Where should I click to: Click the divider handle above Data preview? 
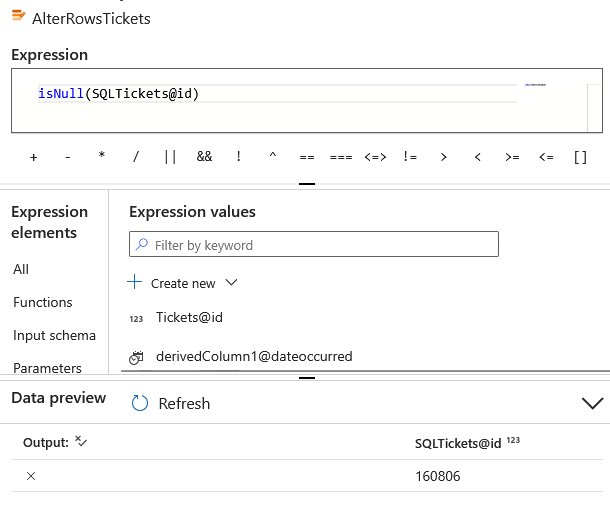306,378
